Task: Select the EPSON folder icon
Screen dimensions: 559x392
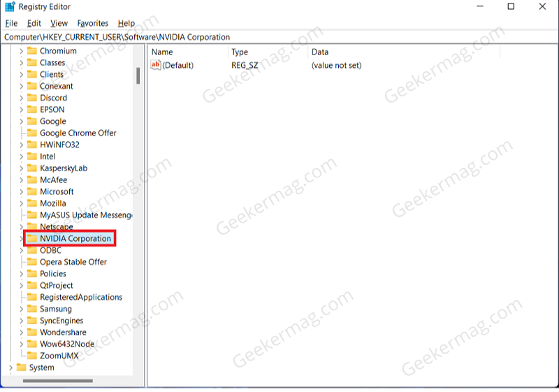Action: tap(32, 110)
